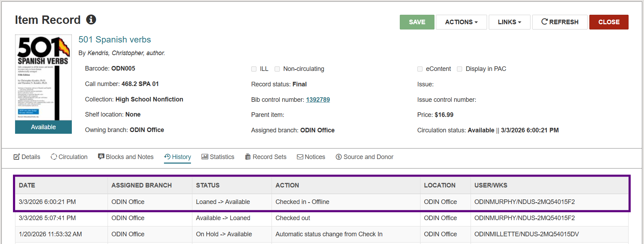Open the Actions dropdown menu
644x244 pixels.
(x=461, y=22)
